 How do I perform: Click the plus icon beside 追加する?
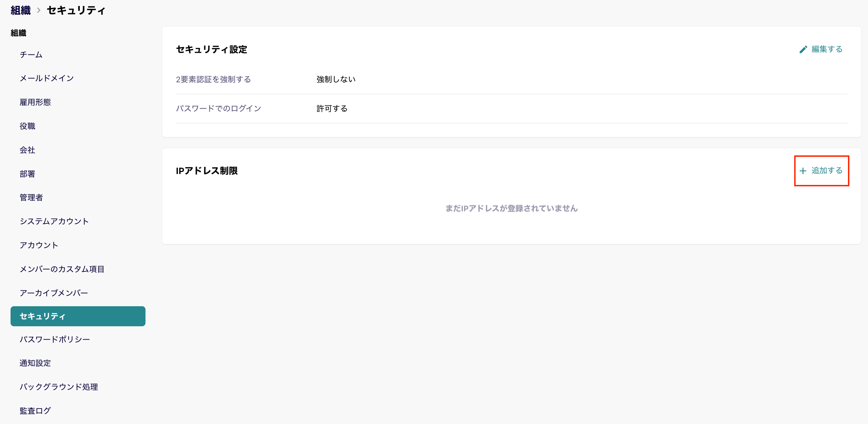(x=803, y=171)
